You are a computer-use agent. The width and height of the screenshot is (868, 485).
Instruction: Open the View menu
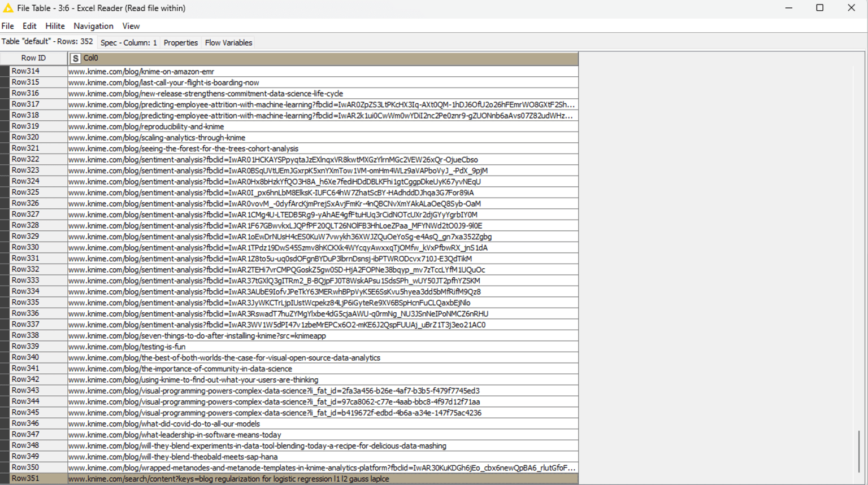click(x=131, y=26)
